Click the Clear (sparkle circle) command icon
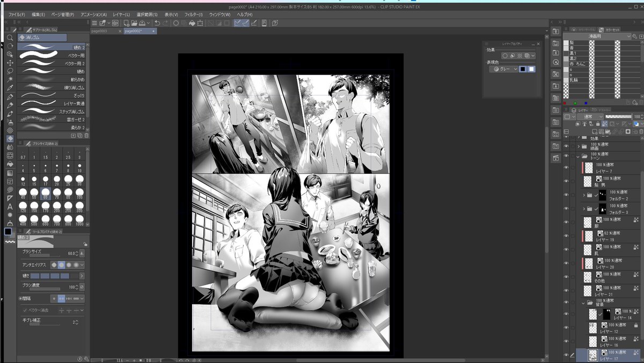644x363 pixels. (175, 23)
